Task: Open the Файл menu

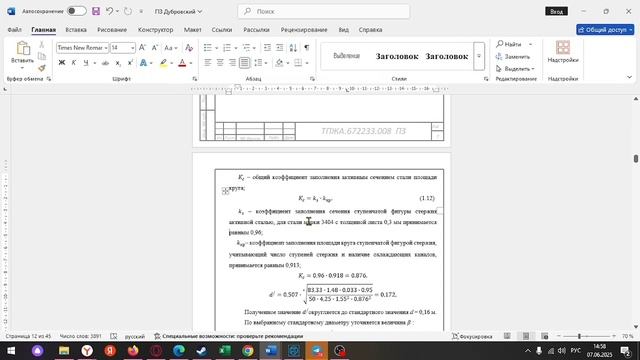Action: (x=14, y=30)
